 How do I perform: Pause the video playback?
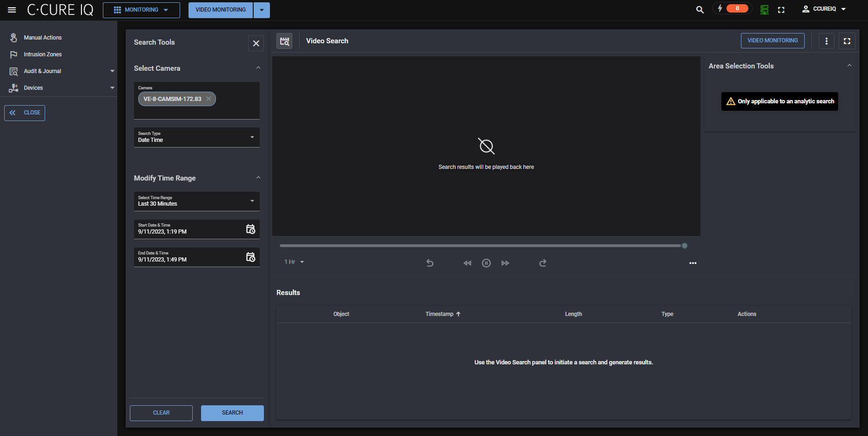[x=486, y=263]
